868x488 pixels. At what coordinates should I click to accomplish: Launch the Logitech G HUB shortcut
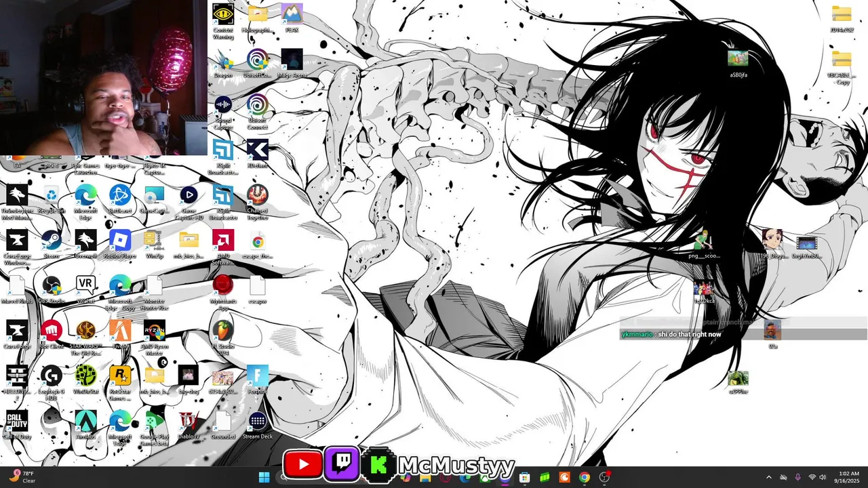click(52, 383)
